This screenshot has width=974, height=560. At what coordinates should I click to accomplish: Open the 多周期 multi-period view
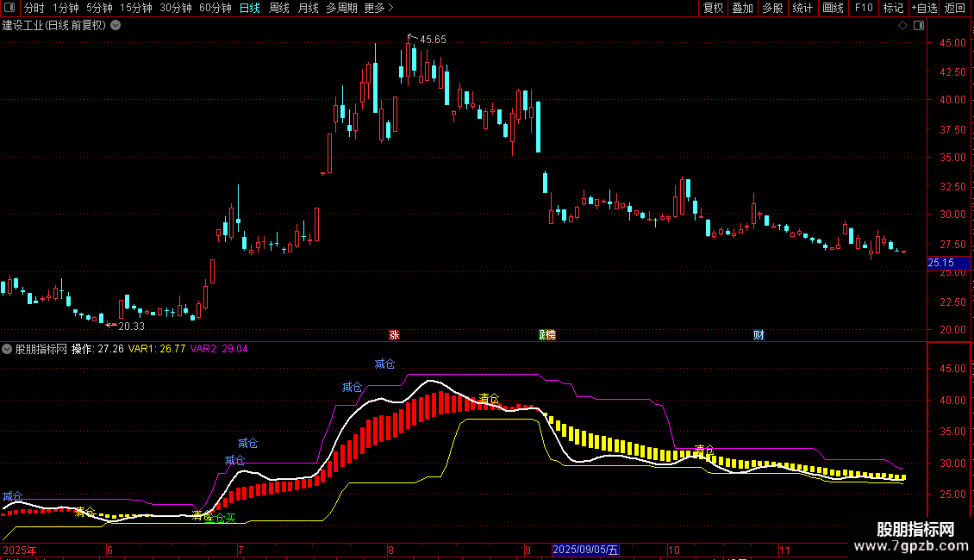[341, 8]
